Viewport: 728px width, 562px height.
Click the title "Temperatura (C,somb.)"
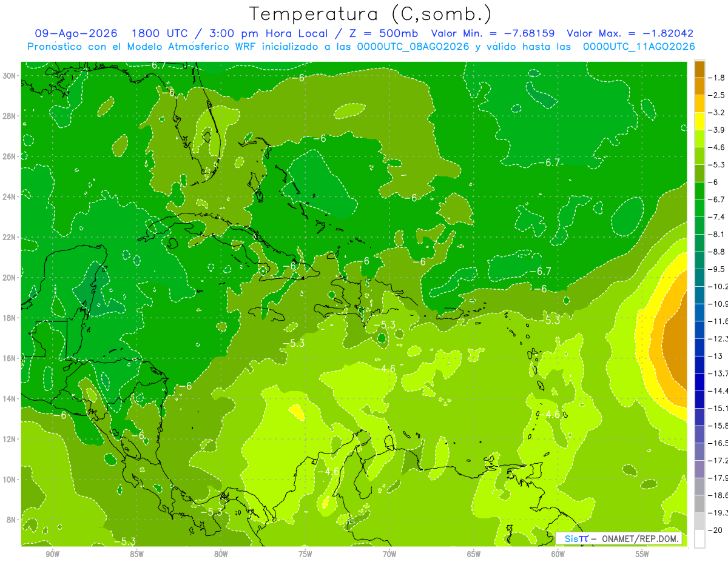click(x=370, y=15)
